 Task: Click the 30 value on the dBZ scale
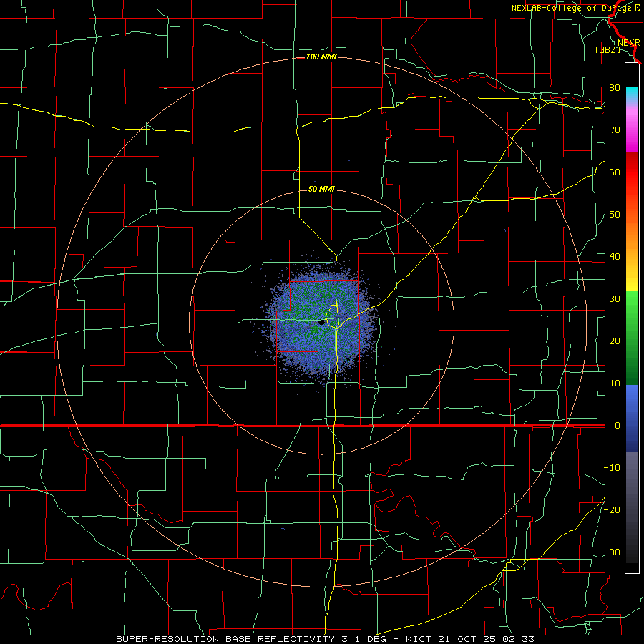[615, 298]
